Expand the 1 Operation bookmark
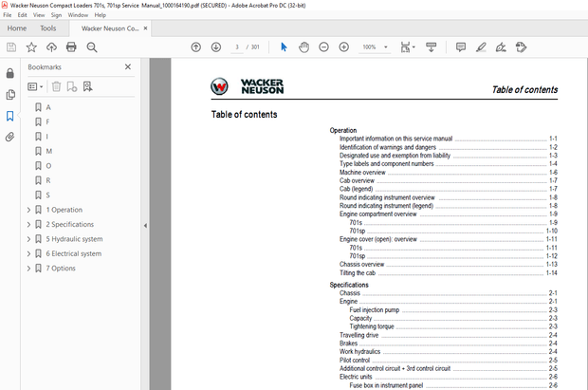Screen dimensions: 588x390 [28, 210]
